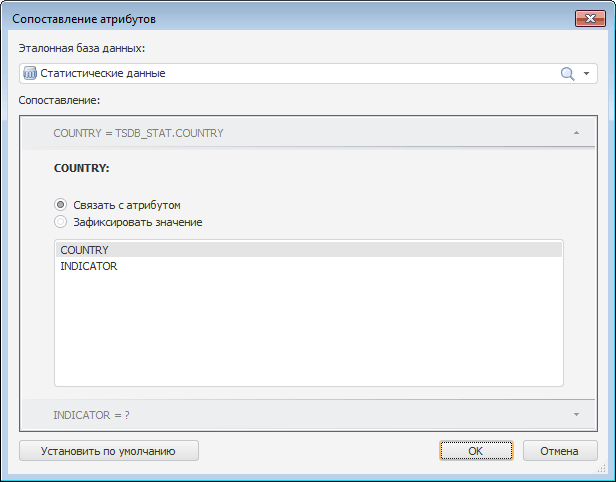Open the reference database dropdown arrow

[587, 74]
